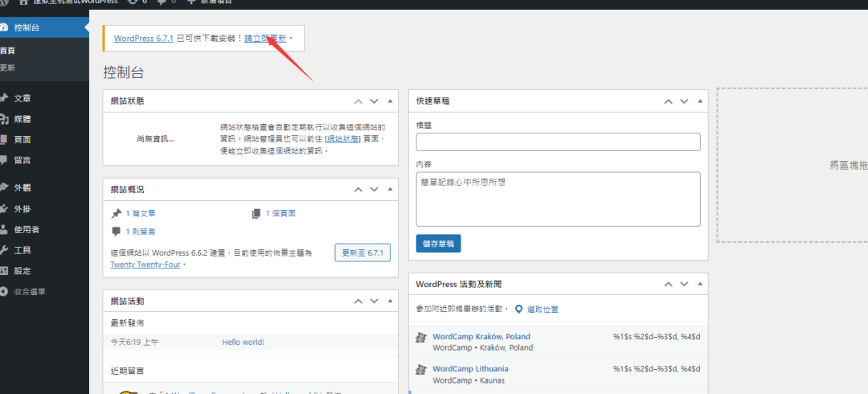Open the 使用者 users icon
This screenshot has width=868, height=394.
tap(4, 229)
